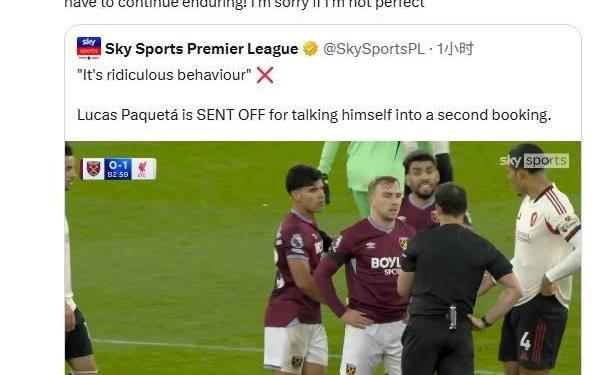The image size is (598, 375).
Task: Click the Premier League sleeve badge
Action: (x=297, y=241)
